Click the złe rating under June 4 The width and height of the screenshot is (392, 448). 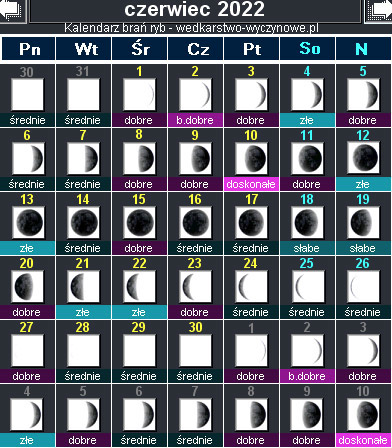[x=307, y=120]
